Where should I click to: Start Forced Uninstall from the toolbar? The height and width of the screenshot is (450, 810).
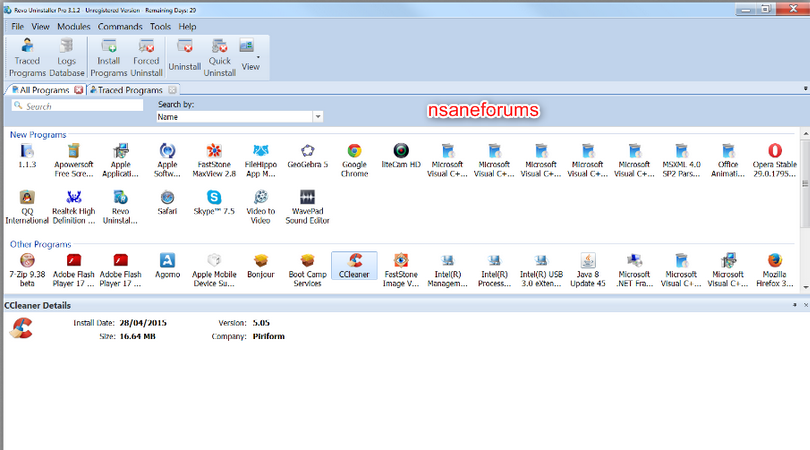tap(146, 57)
